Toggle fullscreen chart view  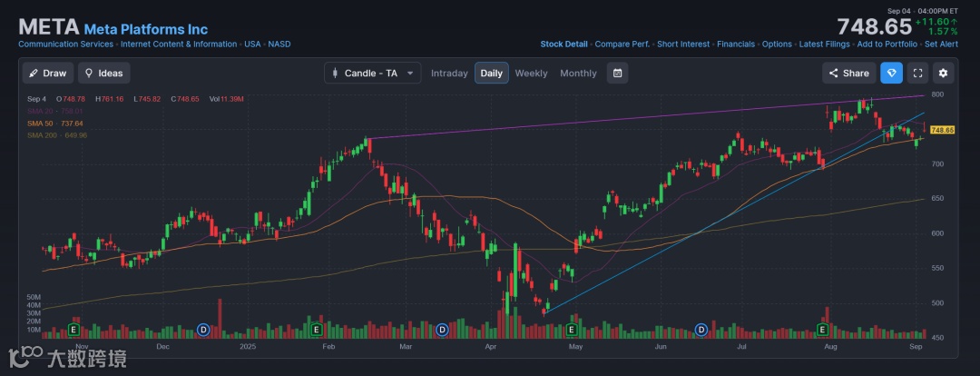[917, 74]
